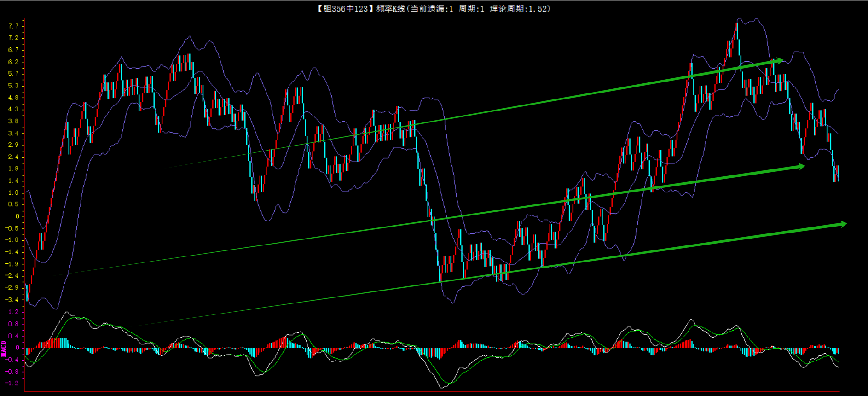This screenshot has width=868, height=396.
Task: Click the 2.9 price axis label
Action: pos(13,145)
